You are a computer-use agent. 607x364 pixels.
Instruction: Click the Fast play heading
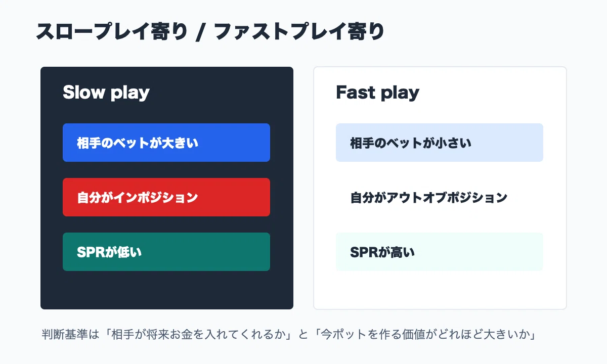click(x=378, y=93)
